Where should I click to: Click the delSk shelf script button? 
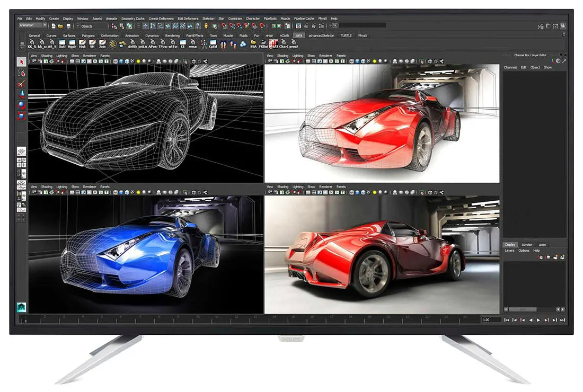point(132,44)
